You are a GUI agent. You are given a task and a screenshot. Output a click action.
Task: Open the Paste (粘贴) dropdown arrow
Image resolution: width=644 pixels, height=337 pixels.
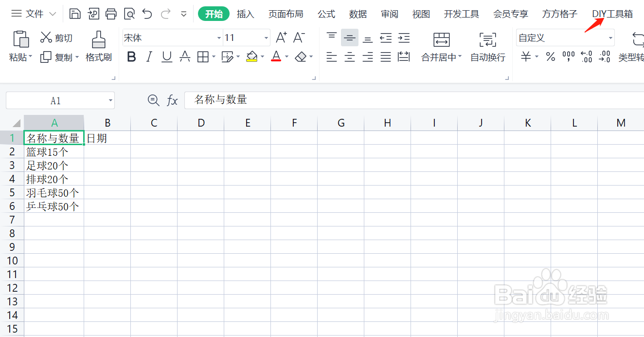click(30, 57)
